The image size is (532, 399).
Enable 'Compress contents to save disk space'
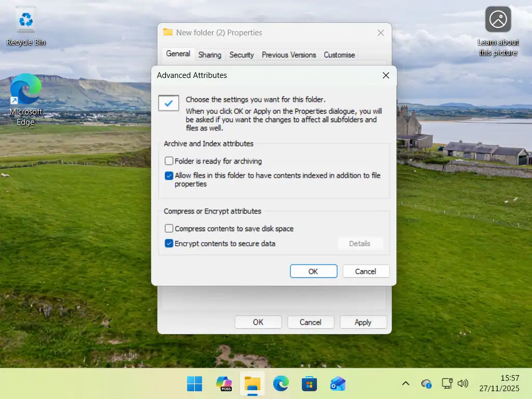[x=169, y=228]
